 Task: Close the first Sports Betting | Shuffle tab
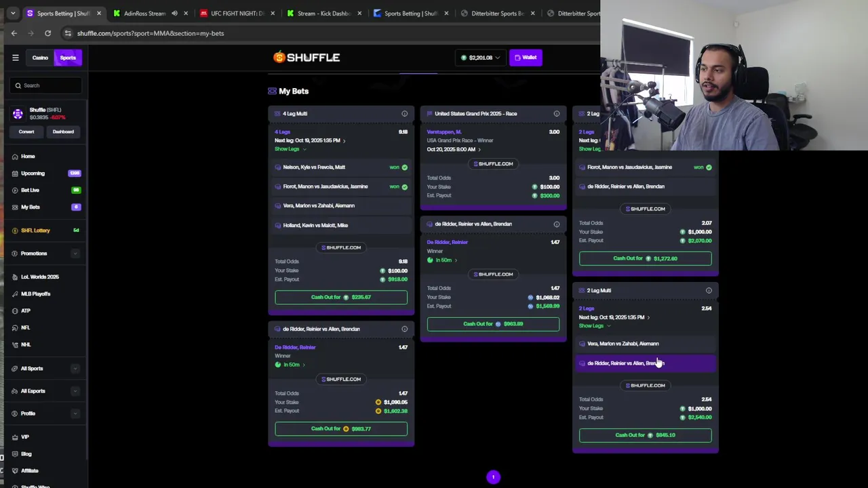click(x=99, y=14)
